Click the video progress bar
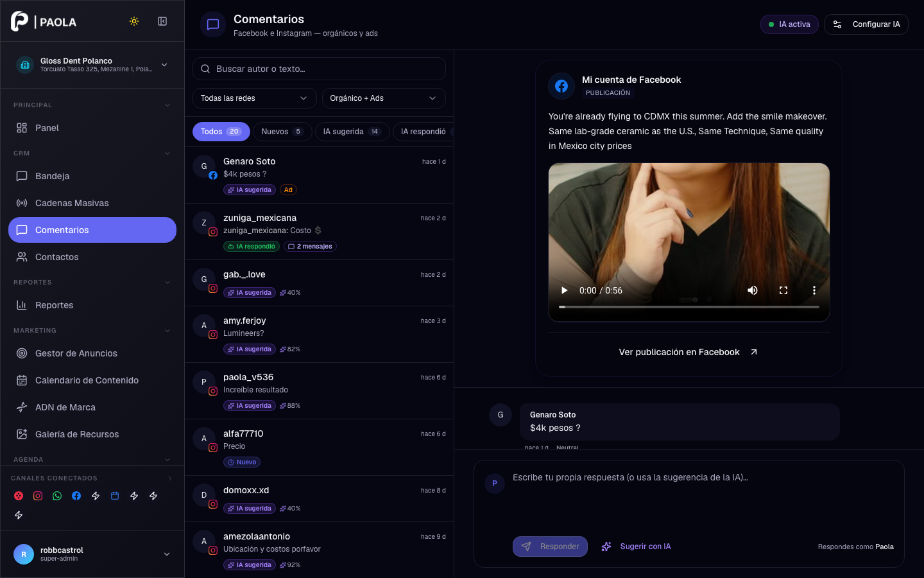This screenshot has width=924, height=578. click(689, 307)
